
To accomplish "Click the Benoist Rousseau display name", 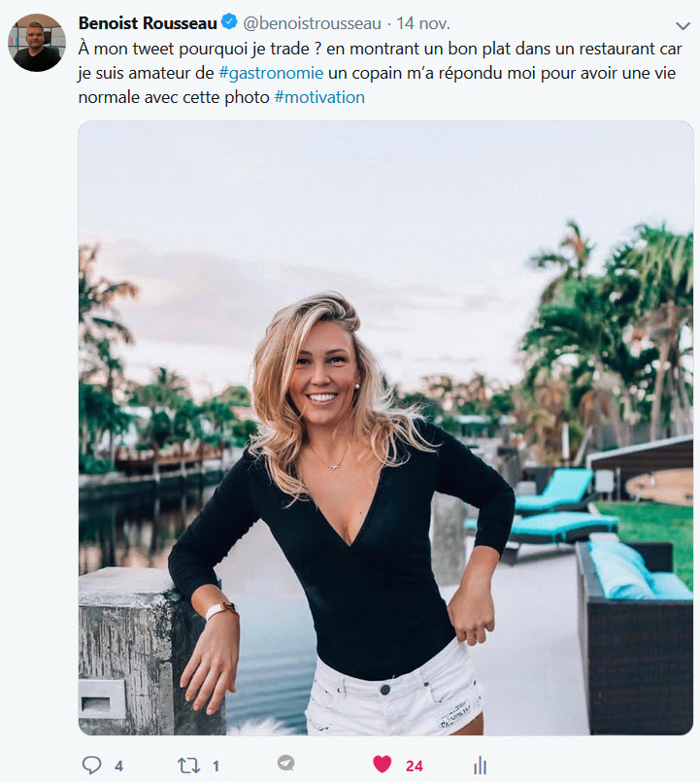I will [148, 23].
